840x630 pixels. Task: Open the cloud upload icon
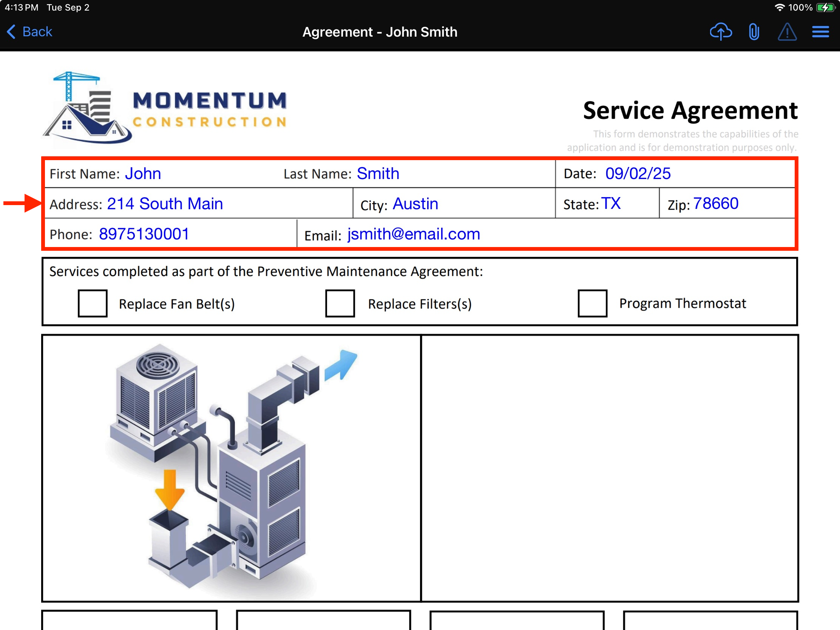click(720, 31)
